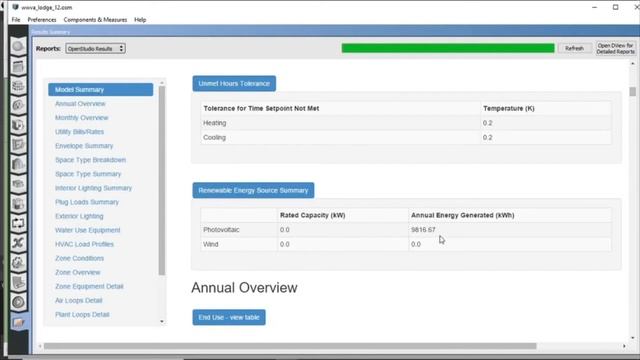The height and width of the screenshot is (360, 640).
Task: Click Open DView for Detailed Reports
Action: click(616, 48)
